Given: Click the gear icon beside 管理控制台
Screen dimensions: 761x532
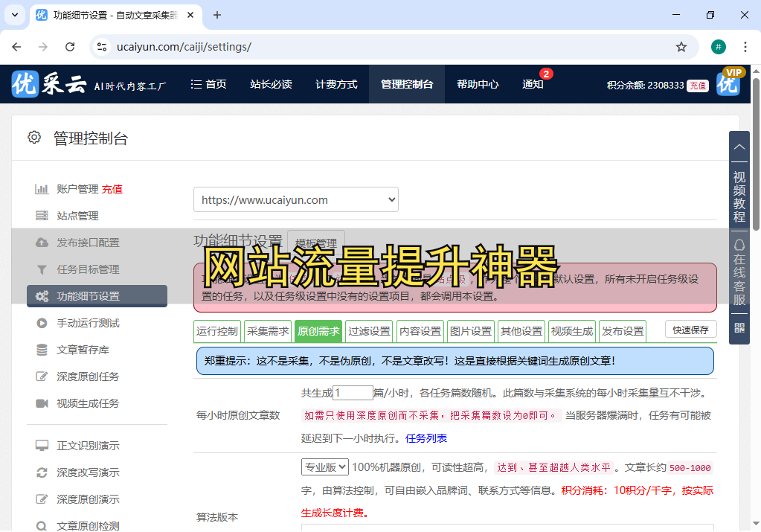Looking at the screenshot, I should coord(34,138).
